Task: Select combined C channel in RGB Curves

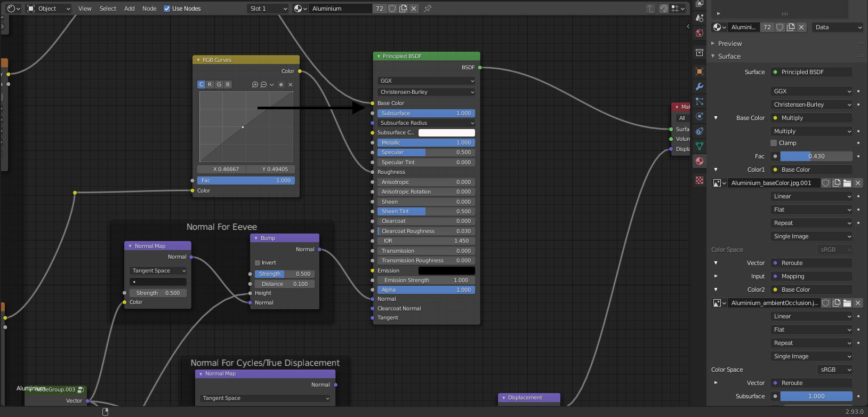Action: coord(201,85)
